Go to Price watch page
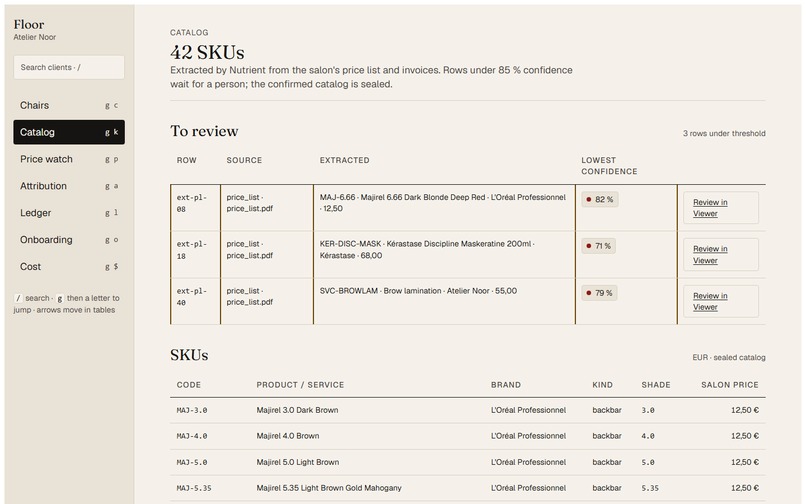Viewport: 806px width, 504px height. click(x=69, y=159)
